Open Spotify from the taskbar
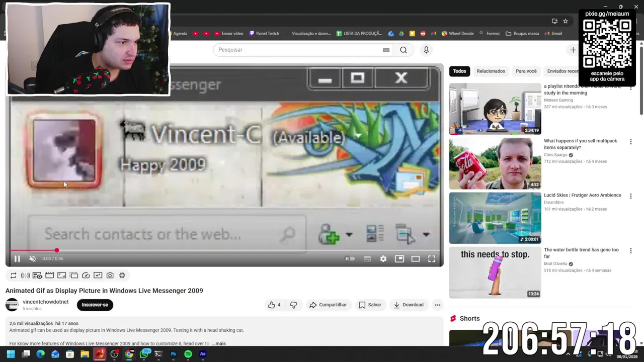This screenshot has width=644, height=362. [x=188, y=354]
